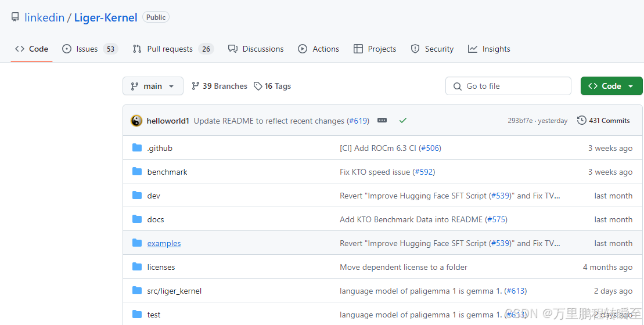Click the Public visibility label

point(156,17)
